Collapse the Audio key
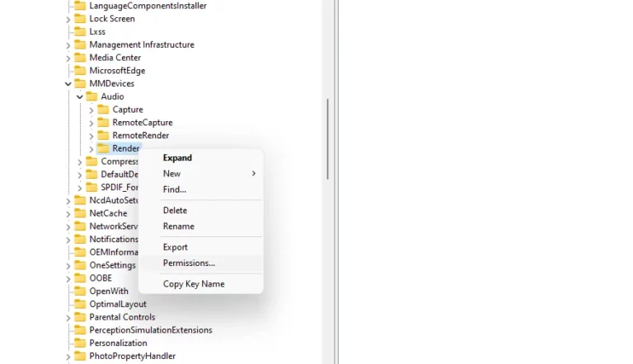 tap(79, 97)
